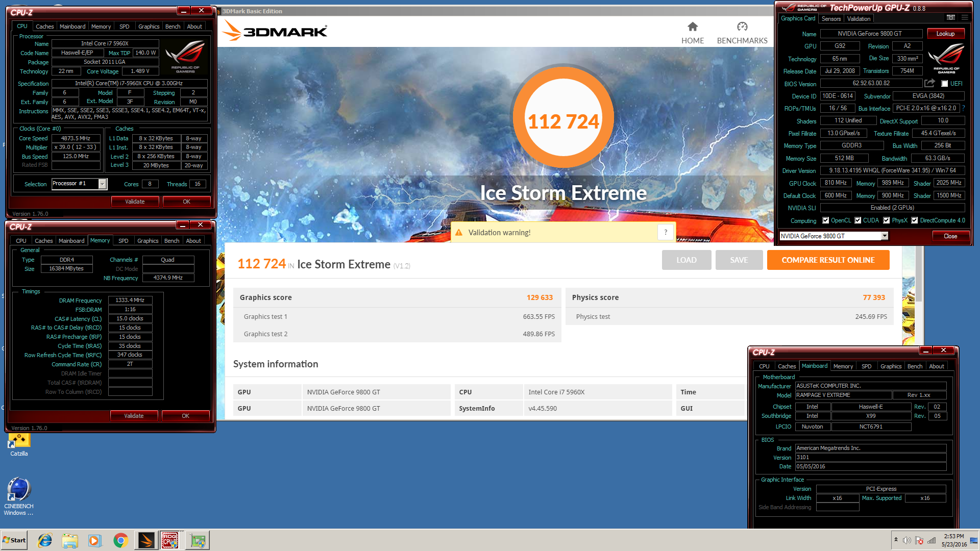Toggle the OpenCL checkbox

(x=825, y=220)
